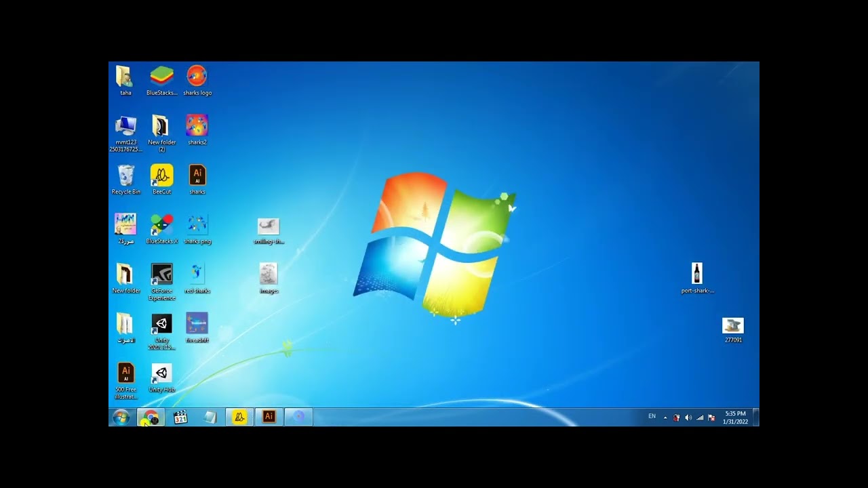This screenshot has height=488, width=868.
Task: Select the Unity Hub shortcut
Action: (161, 377)
